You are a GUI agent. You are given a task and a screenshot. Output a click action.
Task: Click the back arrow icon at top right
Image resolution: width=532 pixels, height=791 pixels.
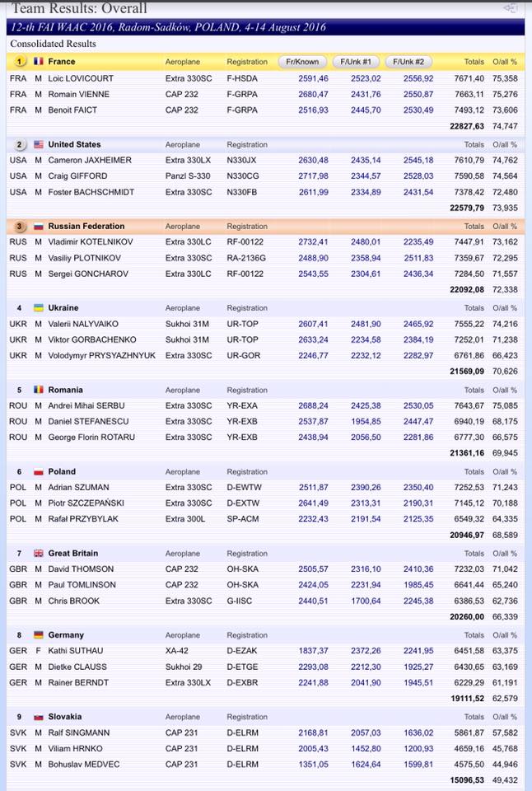[x=511, y=8]
